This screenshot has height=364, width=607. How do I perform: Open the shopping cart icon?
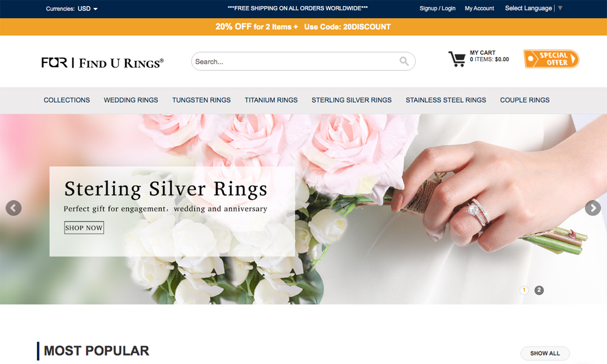(x=457, y=59)
